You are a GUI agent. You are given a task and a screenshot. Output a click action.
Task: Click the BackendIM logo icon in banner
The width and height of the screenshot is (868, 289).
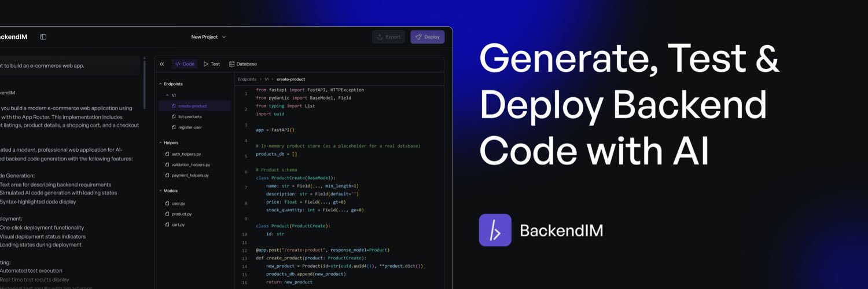tap(495, 230)
